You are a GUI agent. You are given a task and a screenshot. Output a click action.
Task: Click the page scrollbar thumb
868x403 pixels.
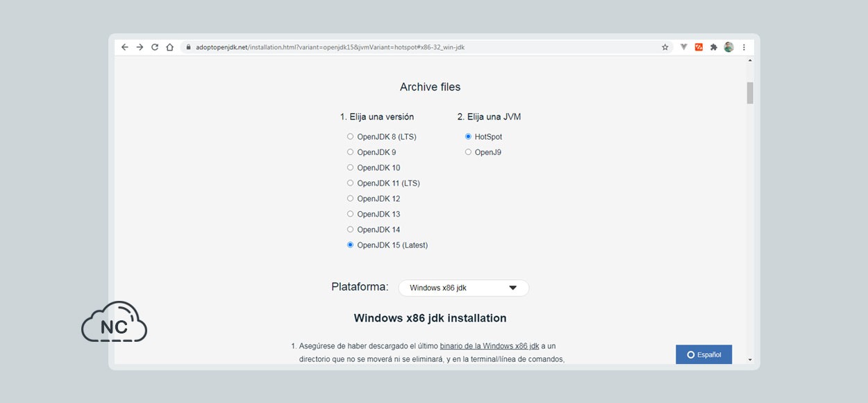pos(750,93)
